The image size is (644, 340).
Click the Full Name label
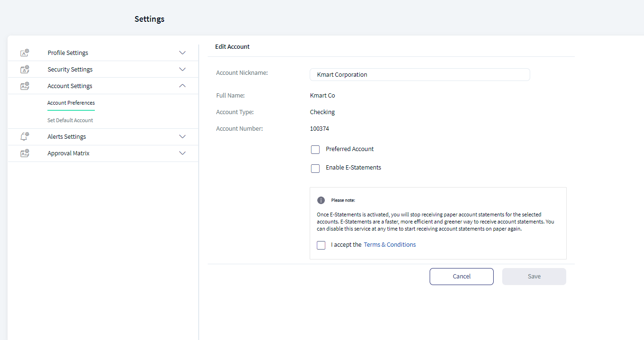pos(230,95)
